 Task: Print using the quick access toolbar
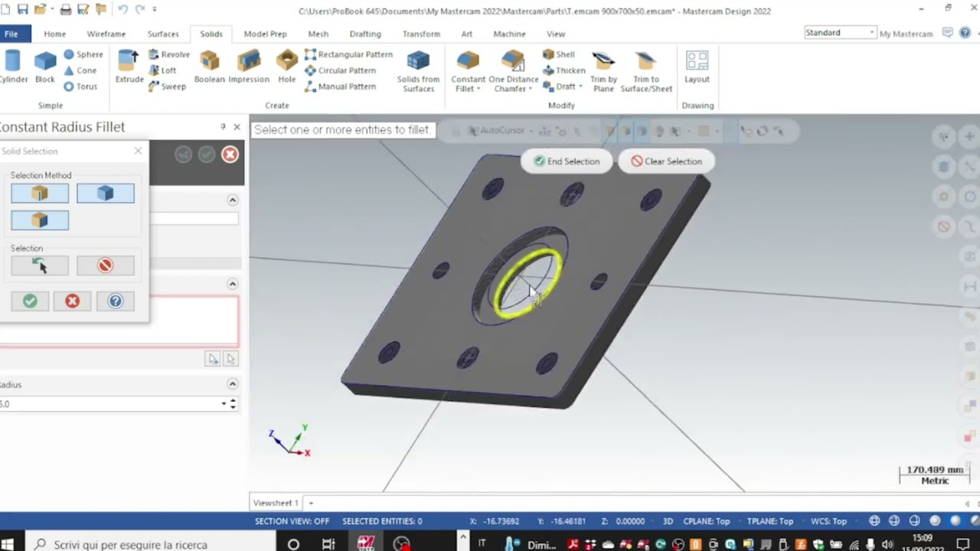click(66, 9)
